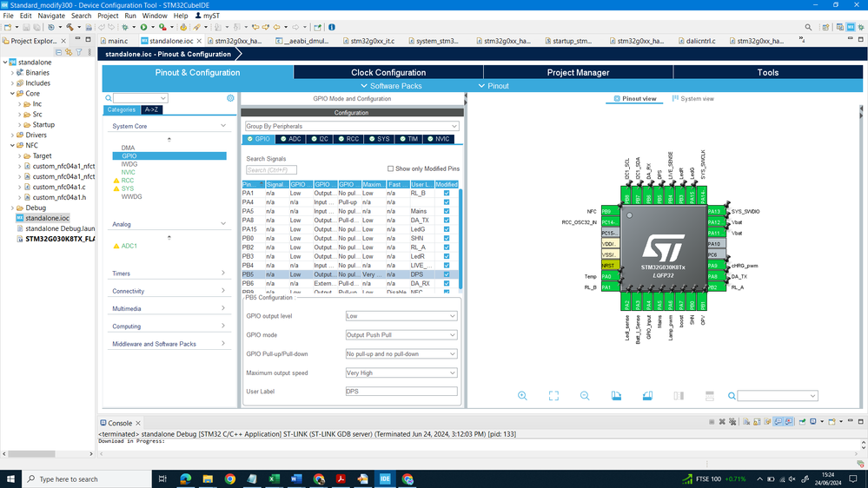
Task: Uncheck Modified checkbox for PA8 row
Action: tap(447, 221)
